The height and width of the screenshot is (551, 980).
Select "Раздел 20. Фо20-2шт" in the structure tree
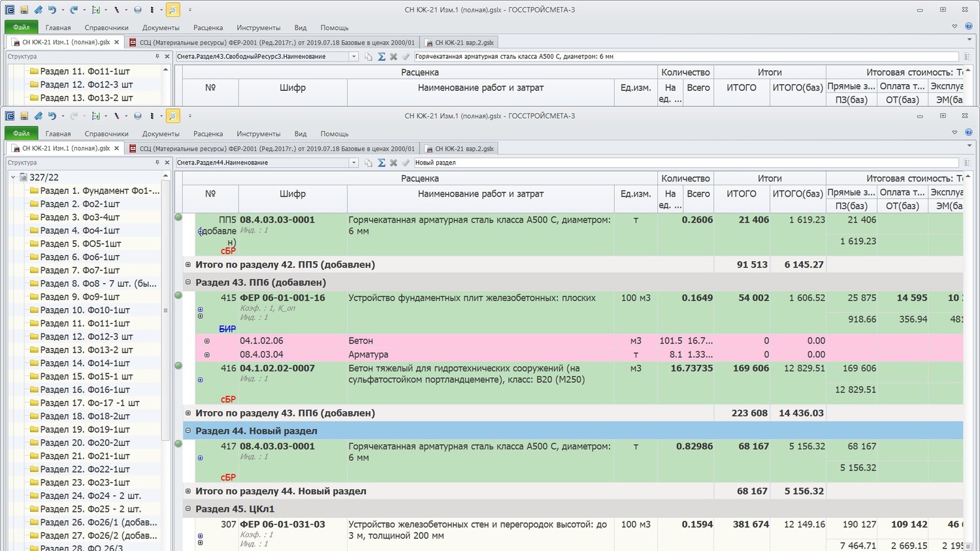click(85, 443)
